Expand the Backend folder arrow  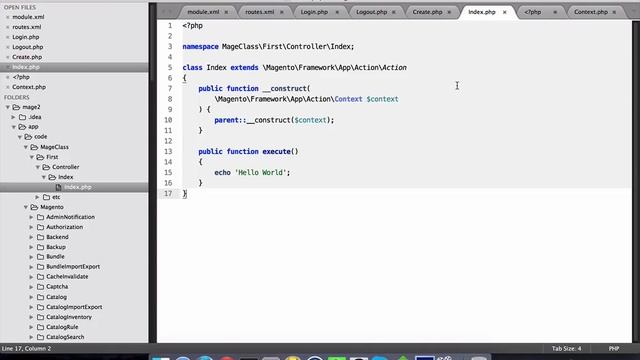click(31, 237)
